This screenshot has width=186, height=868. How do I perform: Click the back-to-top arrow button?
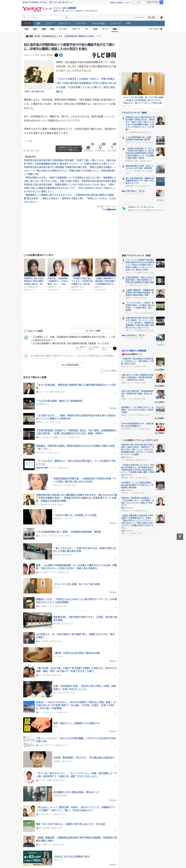[x=180, y=537]
